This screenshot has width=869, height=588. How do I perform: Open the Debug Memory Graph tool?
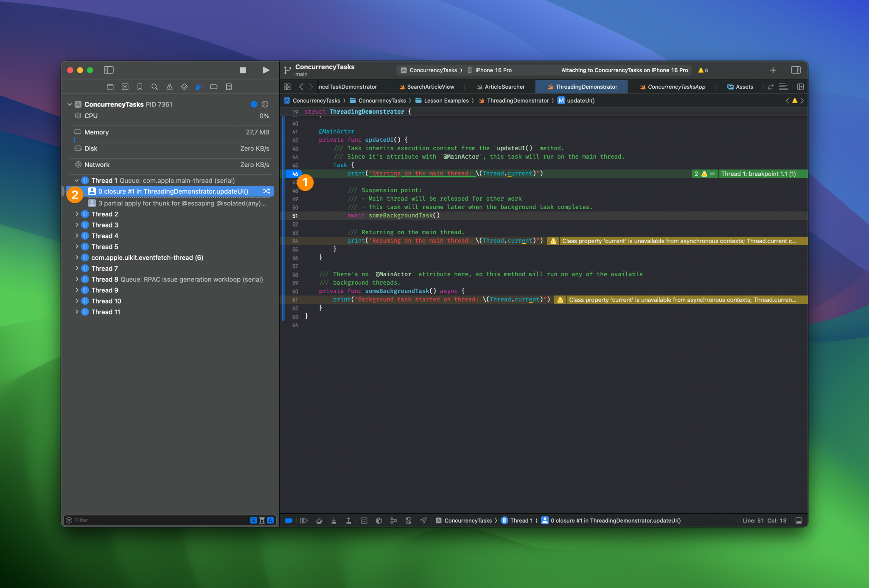(394, 521)
